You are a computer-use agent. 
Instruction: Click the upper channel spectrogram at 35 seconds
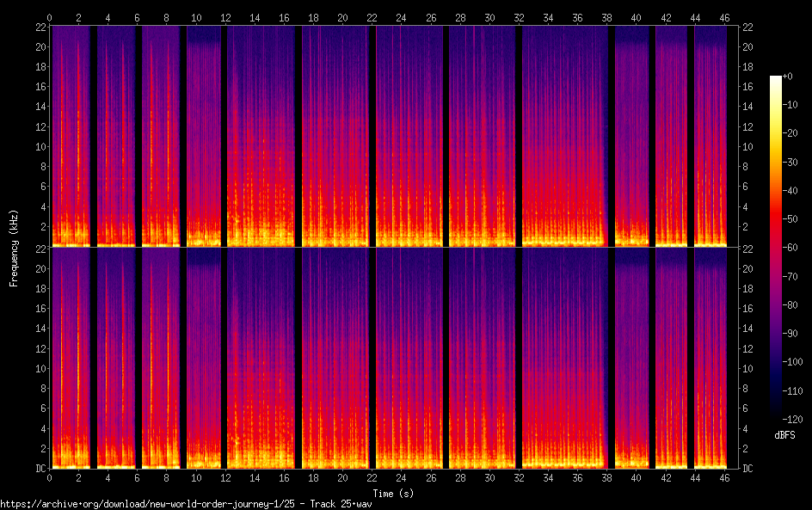[563, 136]
